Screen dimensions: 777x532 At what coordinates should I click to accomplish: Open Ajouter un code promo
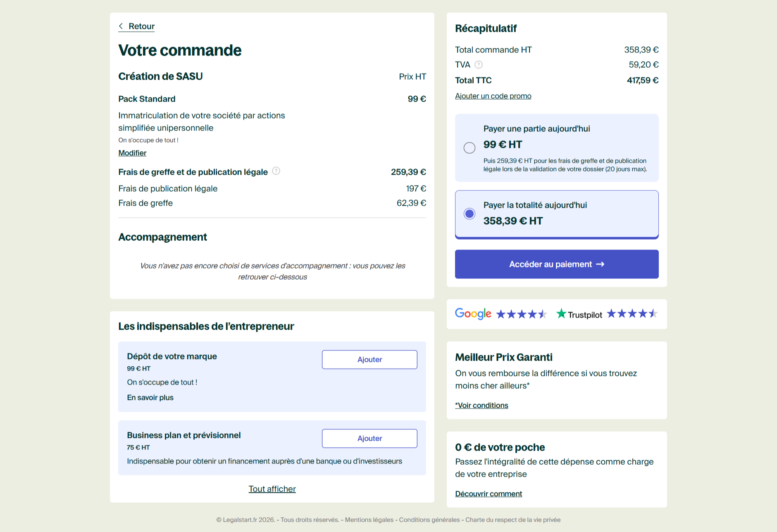click(x=493, y=96)
